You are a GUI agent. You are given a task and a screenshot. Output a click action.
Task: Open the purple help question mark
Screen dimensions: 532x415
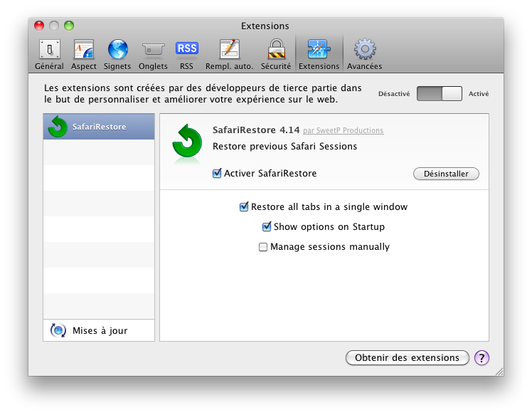pyautogui.click(x=482, y=357)
